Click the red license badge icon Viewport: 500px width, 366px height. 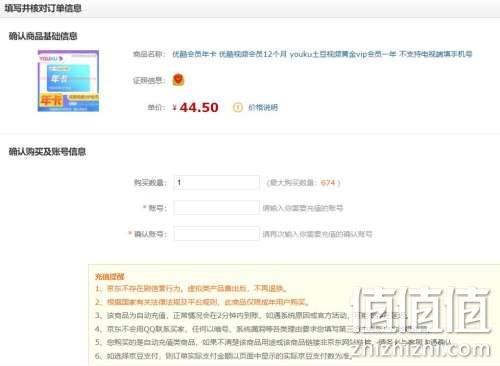(178, 80)
